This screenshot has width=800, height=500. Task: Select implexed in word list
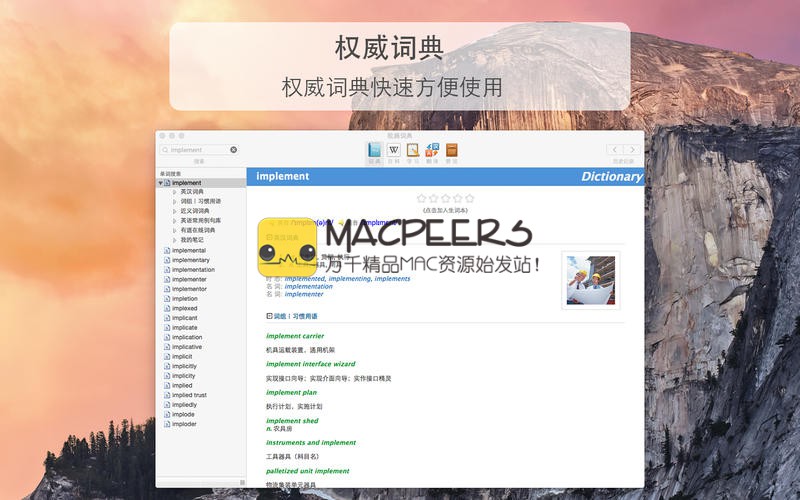click(x=185, y=309)
